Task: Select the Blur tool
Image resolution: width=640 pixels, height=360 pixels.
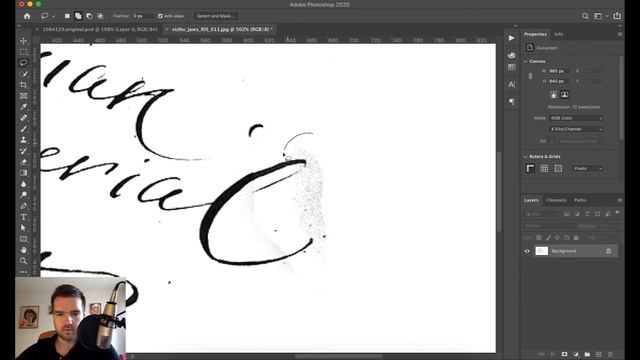Action: (x=23, y=184)
